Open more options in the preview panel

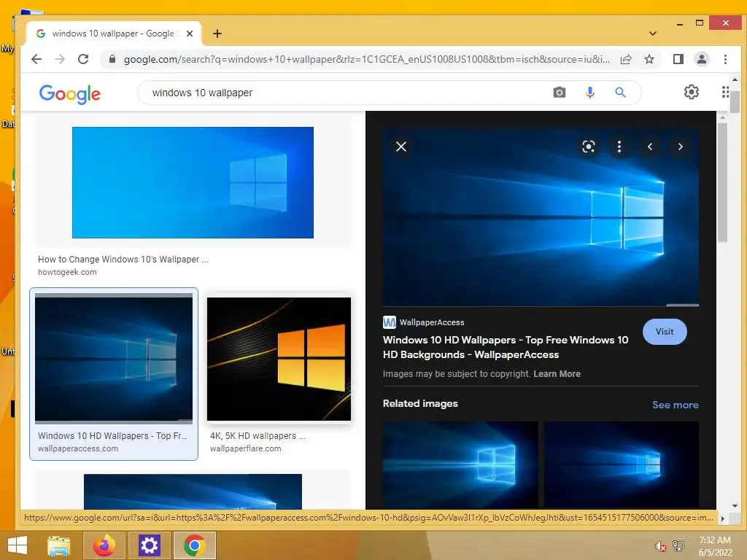coord(619,147)
